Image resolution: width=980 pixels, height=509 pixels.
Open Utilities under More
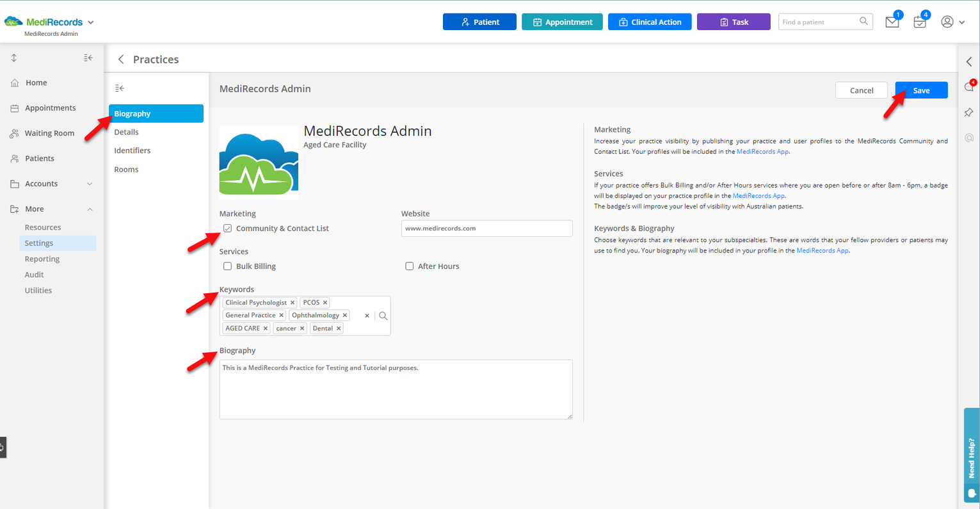pyautogui.click(x=38, y=291)
